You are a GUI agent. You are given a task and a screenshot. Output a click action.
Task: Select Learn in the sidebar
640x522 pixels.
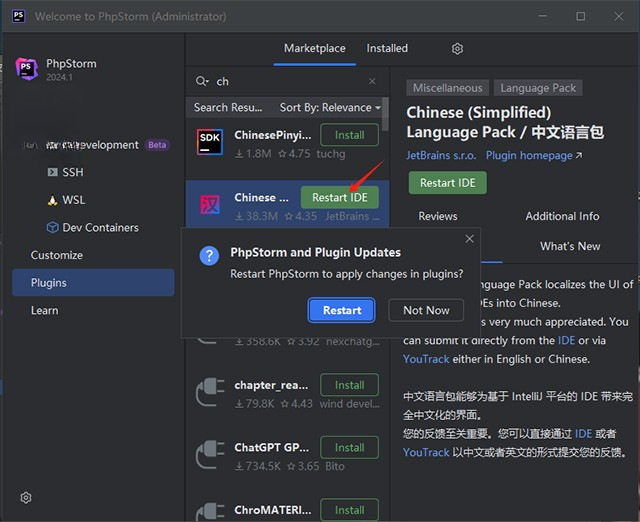tap(93, 310)
